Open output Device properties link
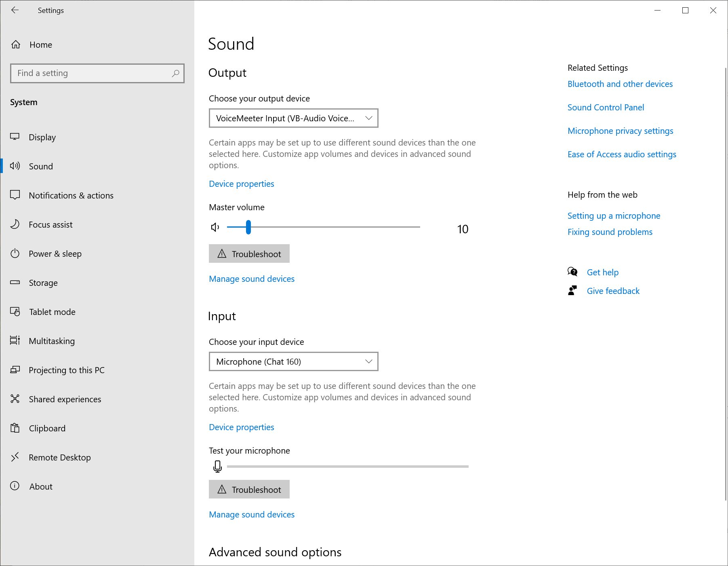 tap(242, 184)
